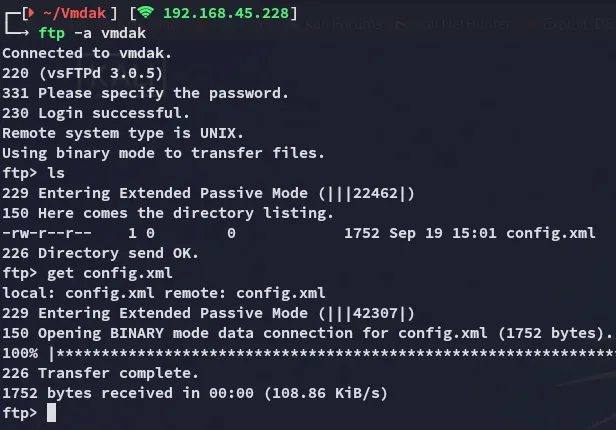
Task: Click the IP address 192.168.45.228
Action: coord(226,13)
